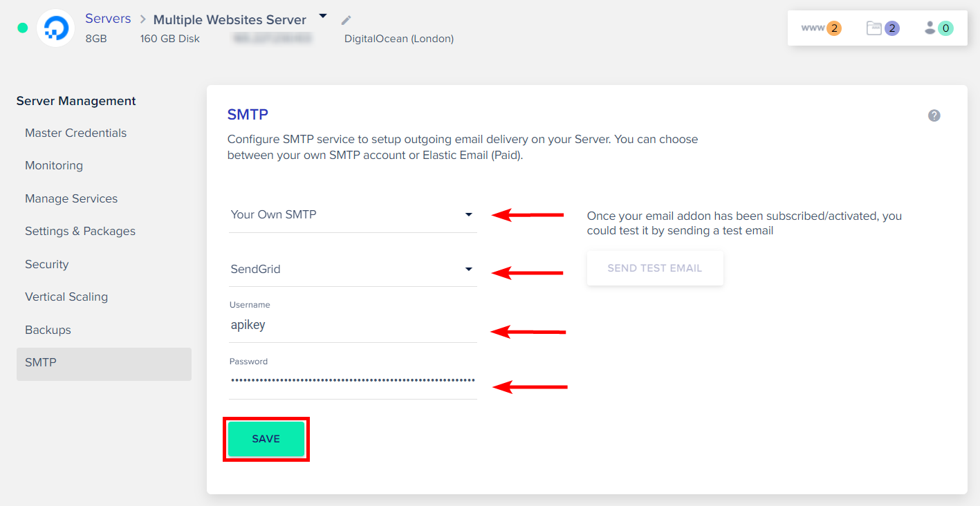The height and width of the screenshot is (506, 980).
Task: Open Settings & Packages section
Action: (x=80, y=232)
